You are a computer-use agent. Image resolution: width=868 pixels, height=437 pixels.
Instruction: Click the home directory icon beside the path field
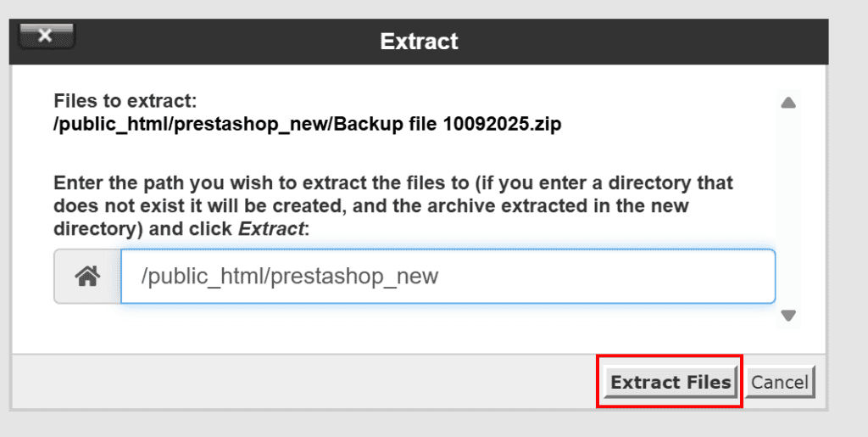coord(87,277)
